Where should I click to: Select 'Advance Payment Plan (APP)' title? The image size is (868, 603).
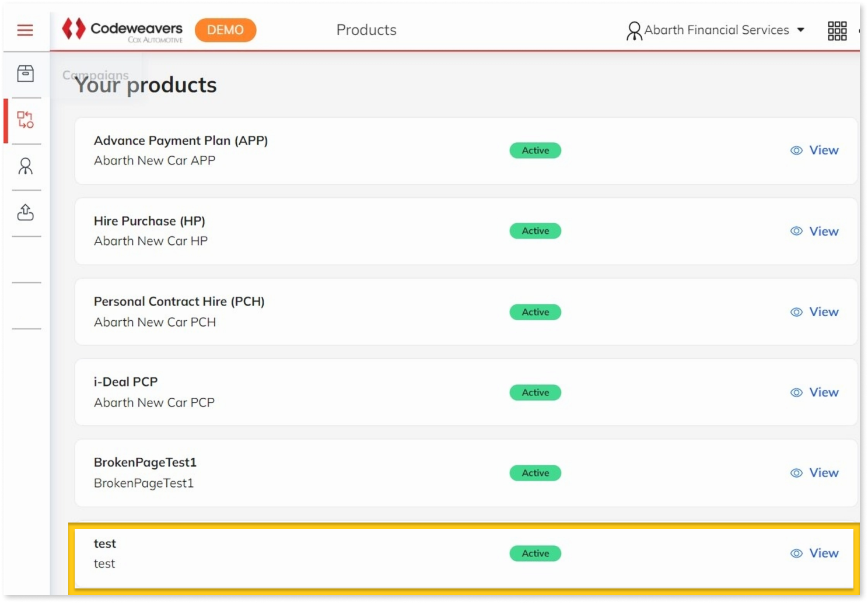click(x=181, y=141)
